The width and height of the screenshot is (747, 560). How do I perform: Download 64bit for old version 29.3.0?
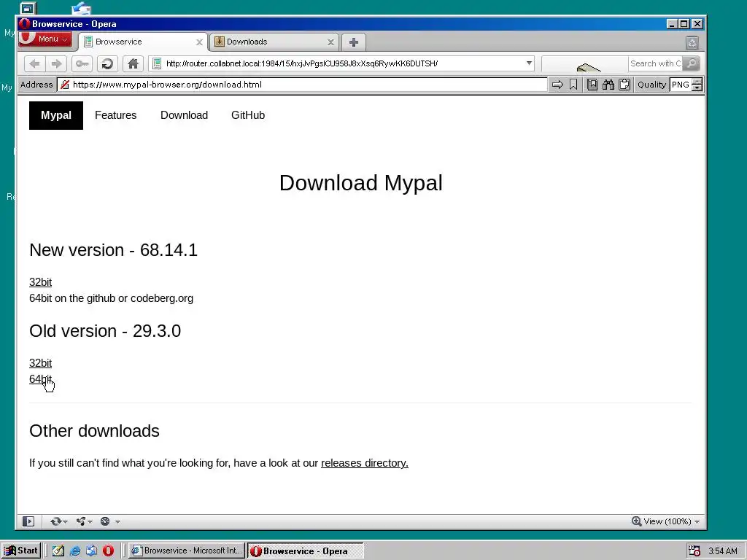41,379
